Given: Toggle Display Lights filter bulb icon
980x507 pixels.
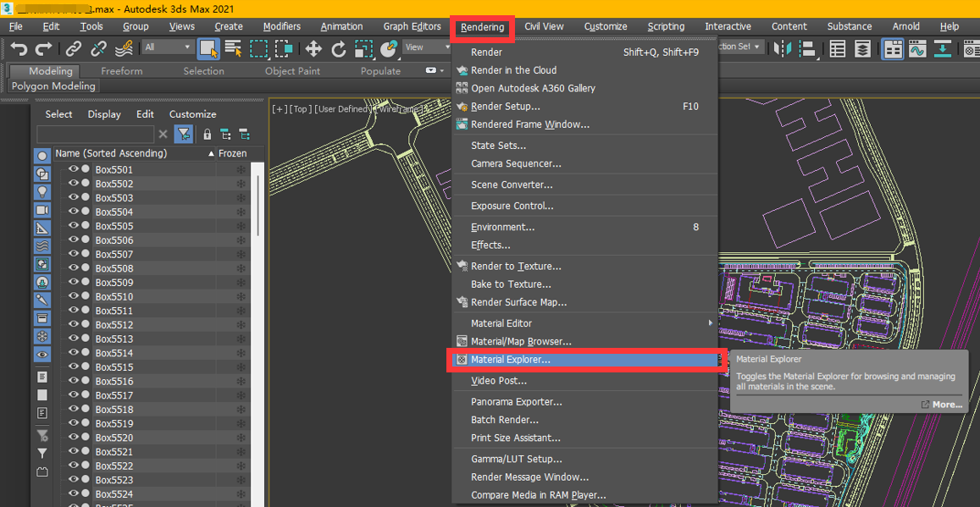Looking at the screenshot, I should coord(42,191).
